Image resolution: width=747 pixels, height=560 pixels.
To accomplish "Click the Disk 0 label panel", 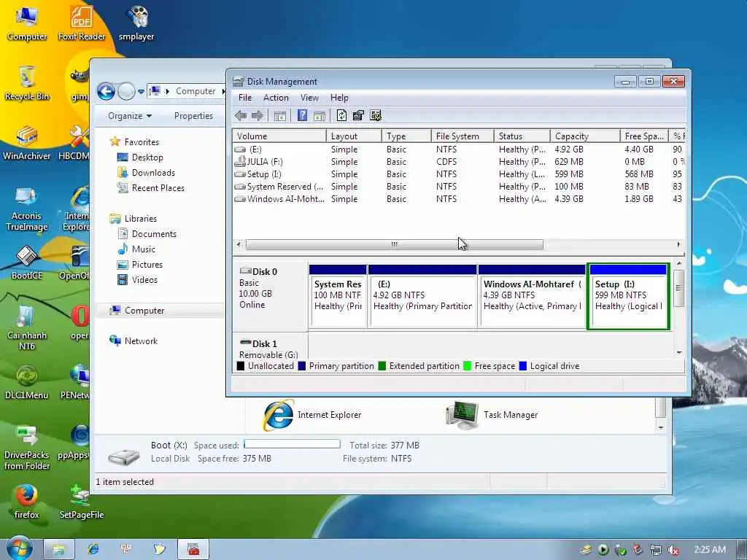I will (x=270, y=295).
